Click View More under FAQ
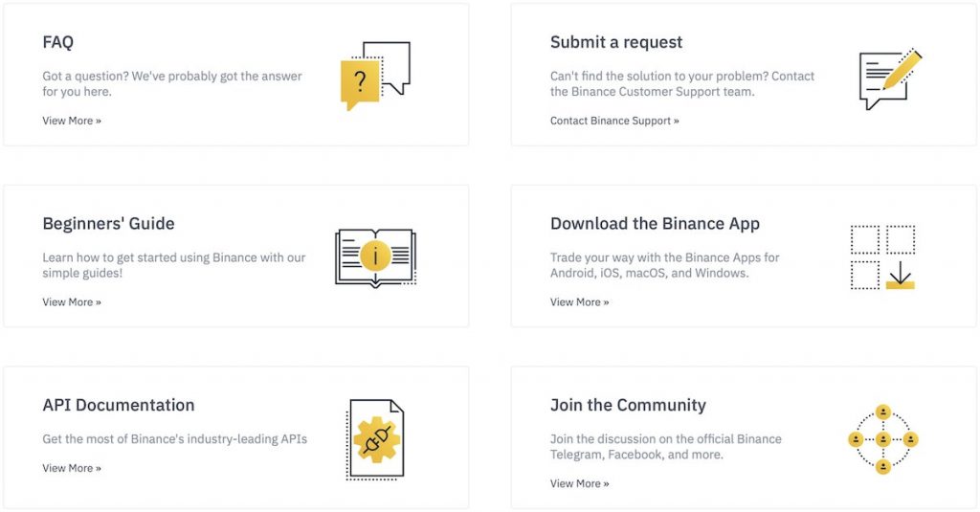 [72, 121]
